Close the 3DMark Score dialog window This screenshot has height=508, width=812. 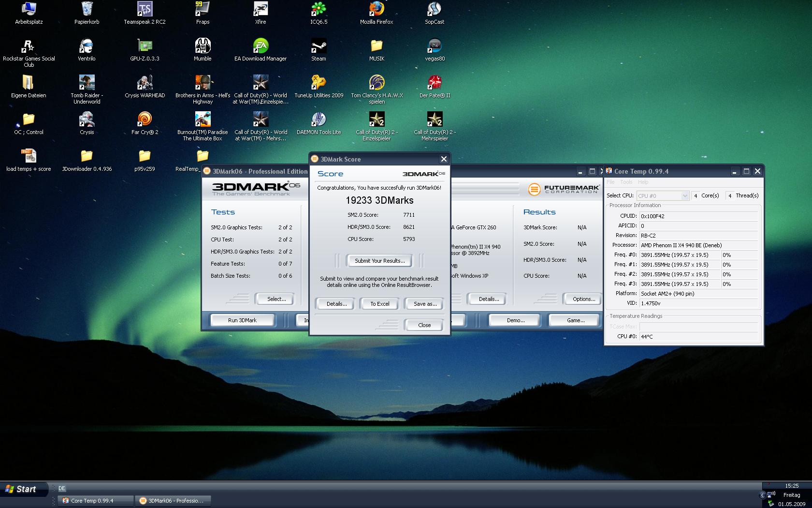(x=444, y=159)
